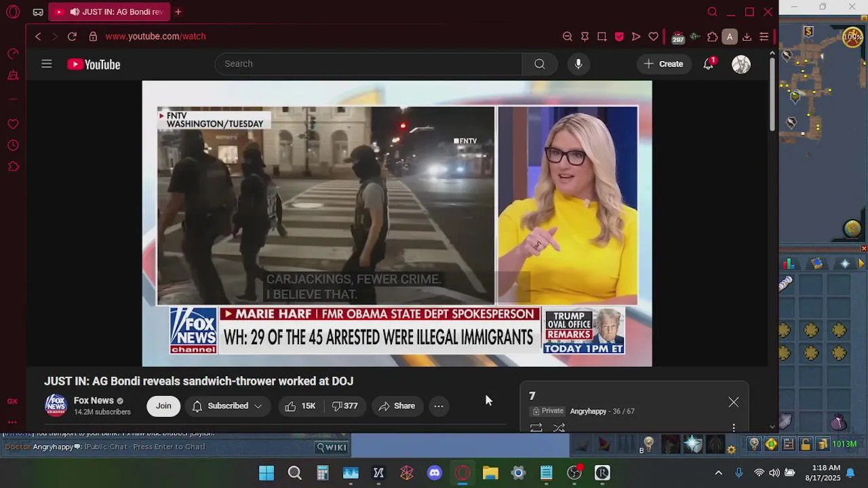
Task: Show hidden system tray icons chevron
Action: tap(718, 473)
